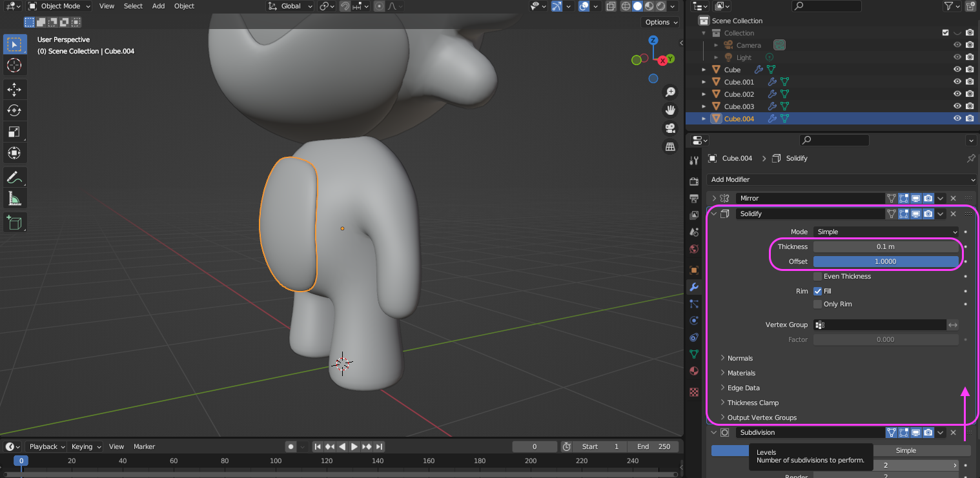Open the Select menu
Image resolution: width=980 pixels, height=478 pixels.
click(133, 6)
